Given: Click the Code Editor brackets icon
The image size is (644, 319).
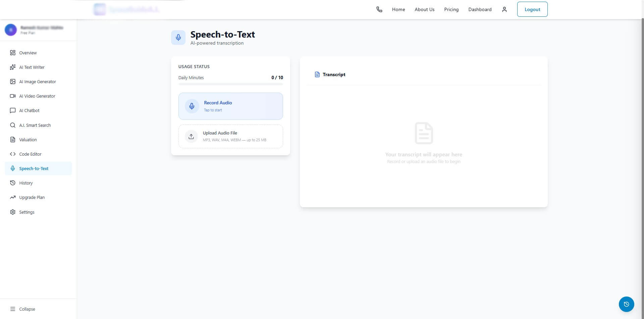Looking at the screenshot, I should (x=13, y=154).
